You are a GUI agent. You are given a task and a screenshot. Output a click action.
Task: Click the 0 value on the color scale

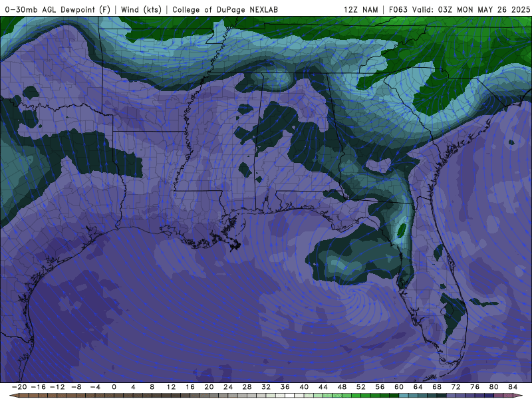114,387
